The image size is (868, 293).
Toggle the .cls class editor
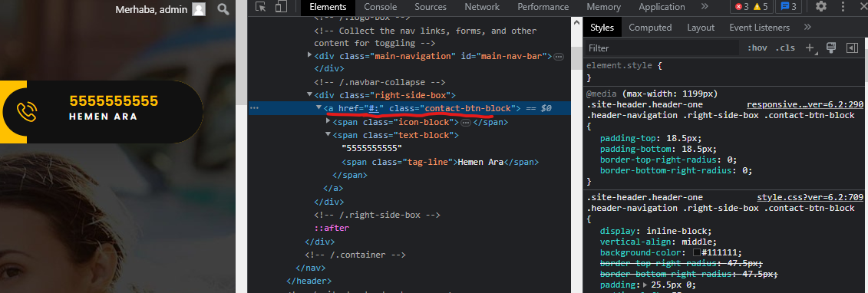pyautogui.click(x=785, y=48)
